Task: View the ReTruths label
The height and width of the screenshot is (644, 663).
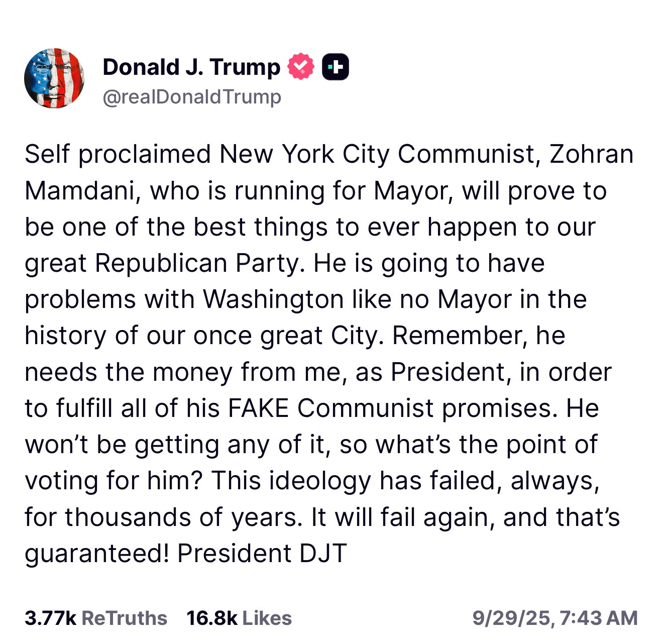Action: (124, 618)
